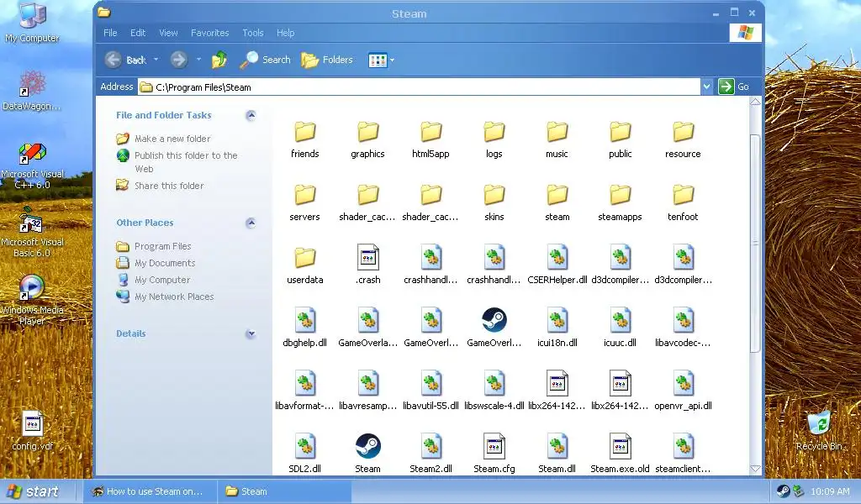Screen dimensions: 861x504
Task: Select the GameOverlay Steam-logo executable
Action: click(494, 329)
